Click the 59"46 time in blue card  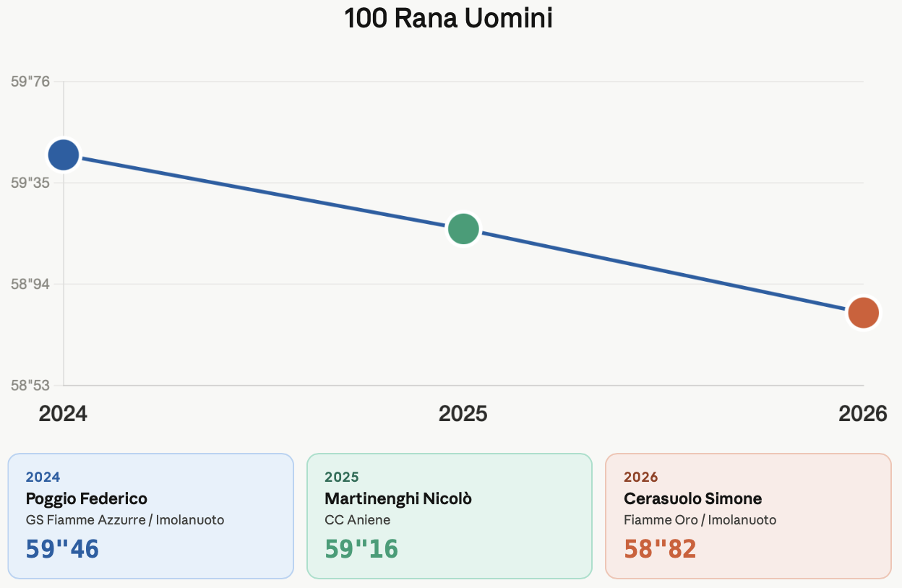click(x=62, y=549)
